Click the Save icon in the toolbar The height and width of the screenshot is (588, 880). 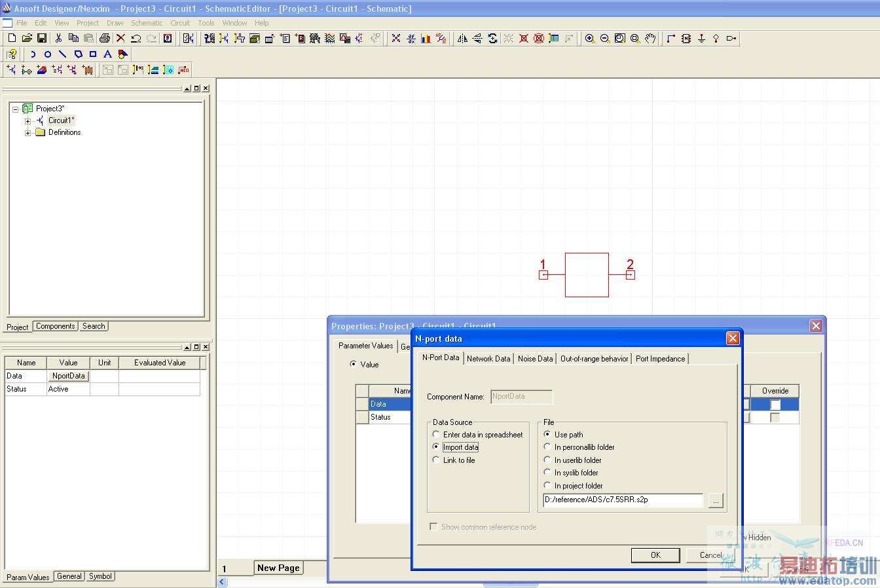tap(42, 39)
